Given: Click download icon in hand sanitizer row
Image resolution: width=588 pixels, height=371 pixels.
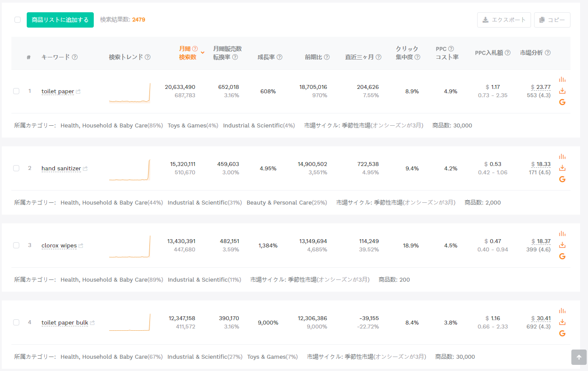Looking at the screenshot, I should (x=562, y=168).
